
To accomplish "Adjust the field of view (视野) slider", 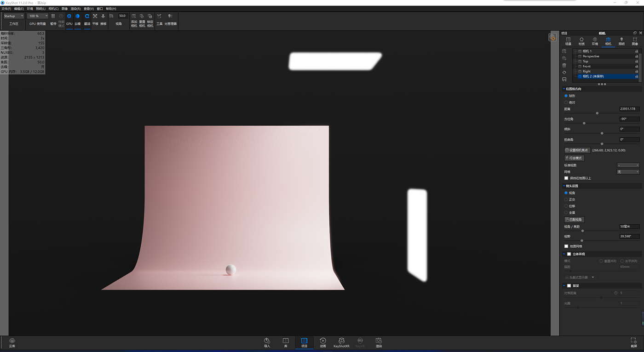I will point(582,241).
